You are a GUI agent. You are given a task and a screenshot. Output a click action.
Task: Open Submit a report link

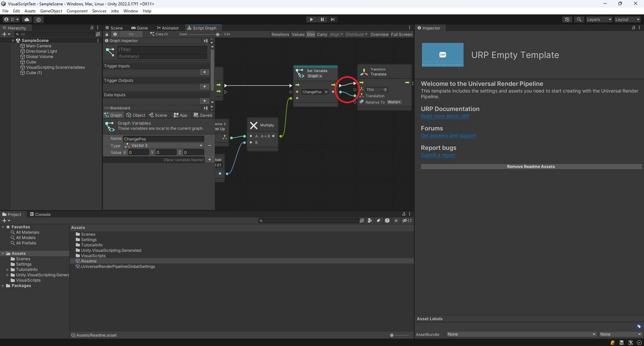click(438, 155)
